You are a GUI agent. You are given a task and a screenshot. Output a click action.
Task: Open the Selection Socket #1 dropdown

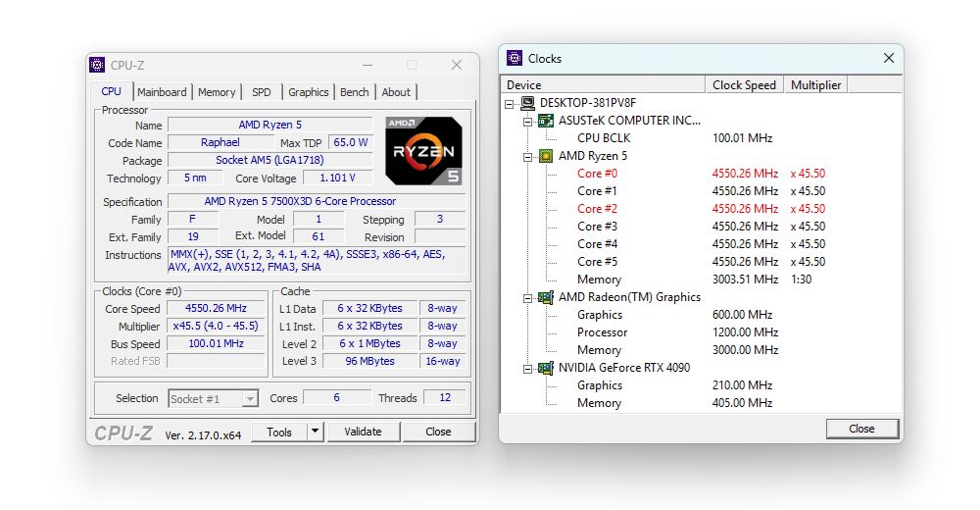pos(250,398)
